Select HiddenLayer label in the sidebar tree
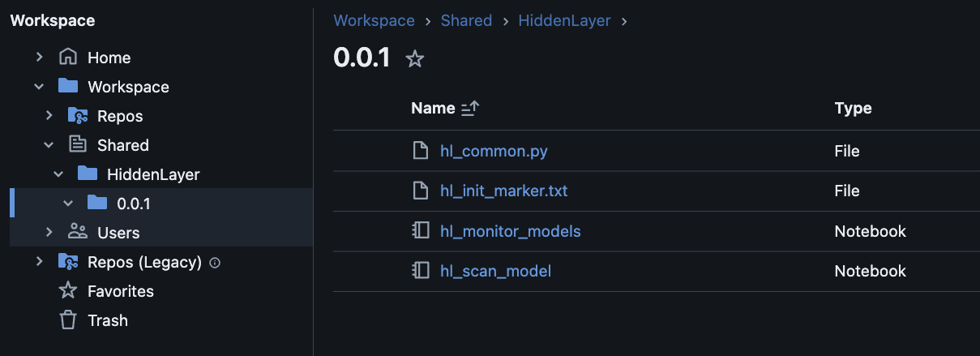This screenshot has height=356, width=980. point(153,174)
